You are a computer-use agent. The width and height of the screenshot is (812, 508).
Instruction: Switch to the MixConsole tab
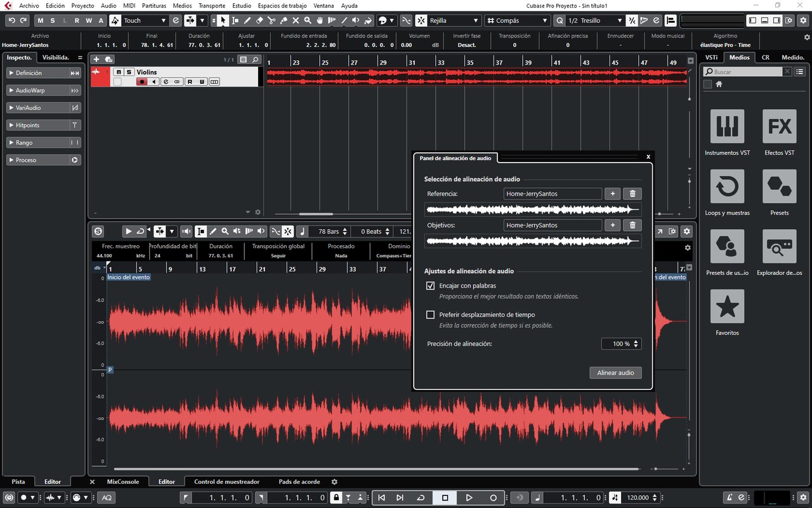click(124, 481)
